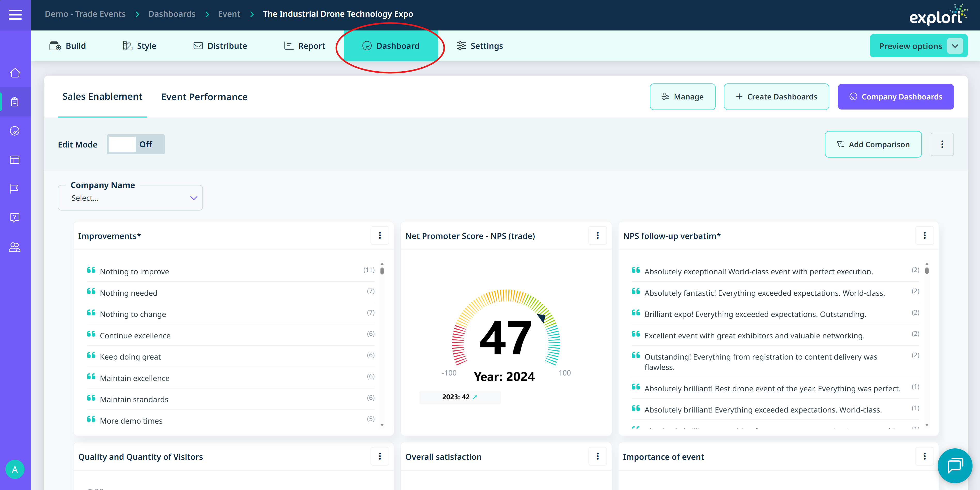Click the user avatar A
The image size is (980, 490).
tap(15, 469)
